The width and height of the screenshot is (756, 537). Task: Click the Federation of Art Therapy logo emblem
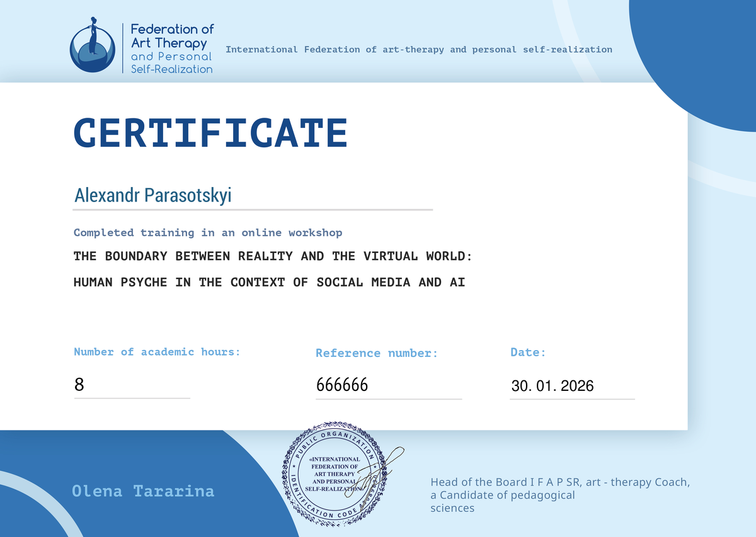click(x=92, y=48)
